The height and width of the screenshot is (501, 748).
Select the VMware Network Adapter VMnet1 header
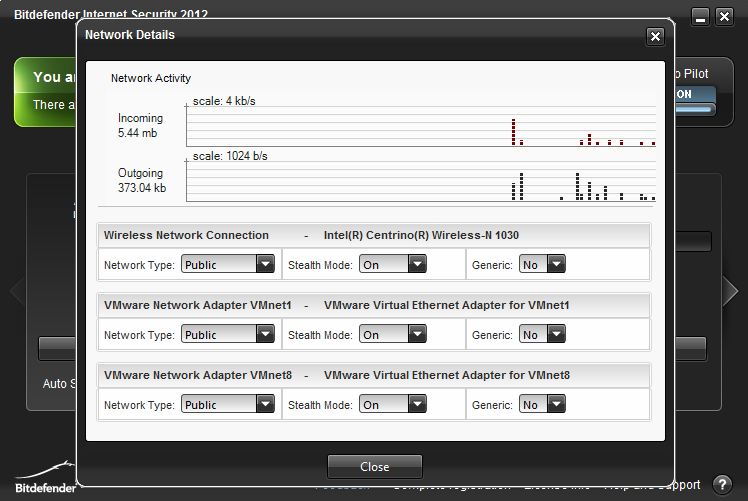coord(374,305)
